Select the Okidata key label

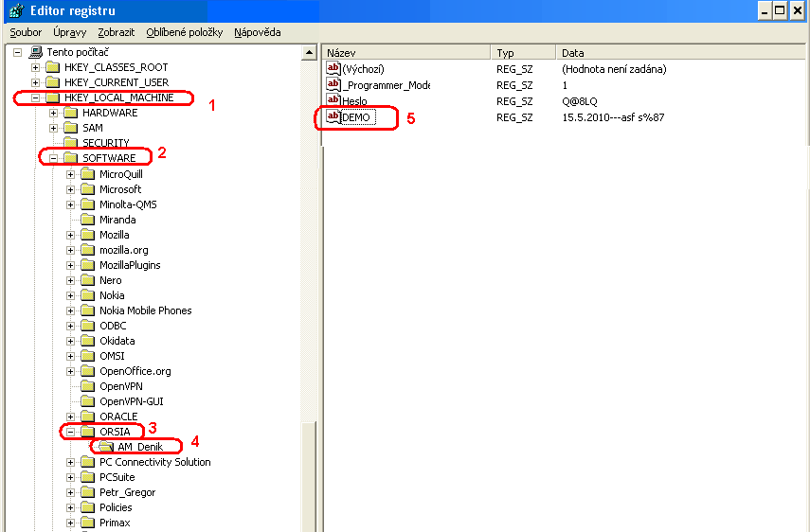click(x=117, y=341)
